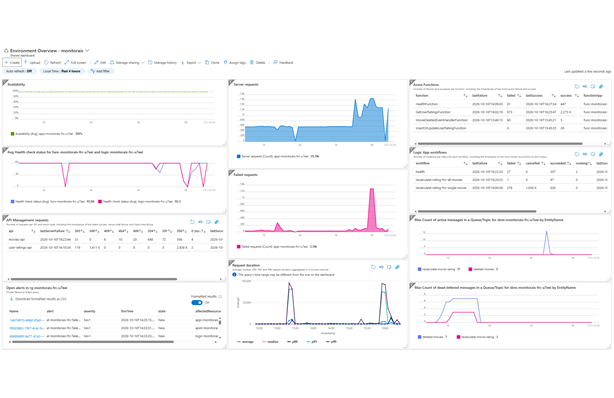
Task: Click third header icon on Azure Functions tile
Action: (593, 86)
